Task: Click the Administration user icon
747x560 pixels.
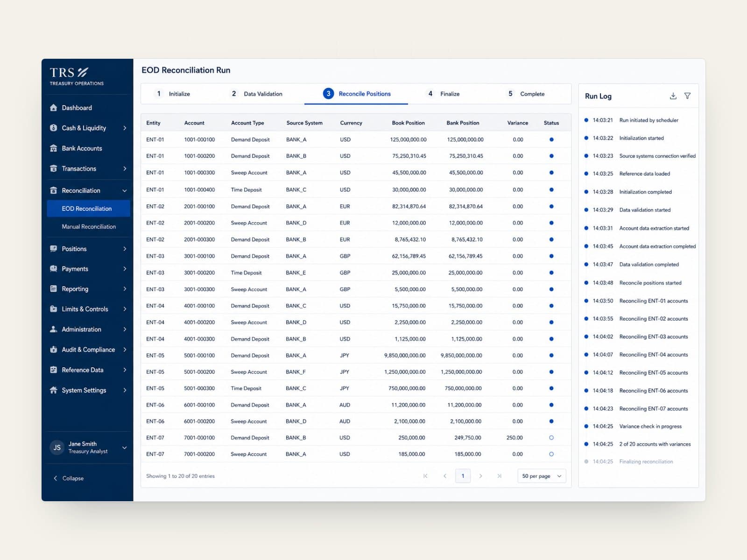Action: [54, 329]
